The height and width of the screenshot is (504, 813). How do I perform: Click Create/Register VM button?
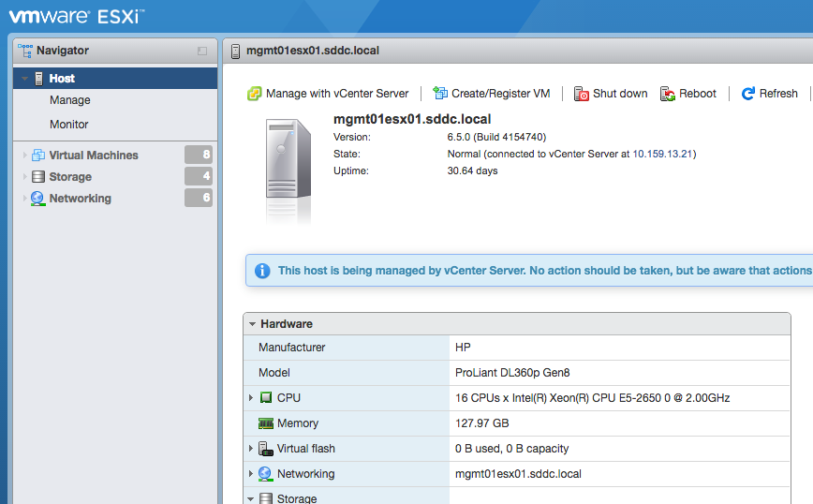pos(492,94)
